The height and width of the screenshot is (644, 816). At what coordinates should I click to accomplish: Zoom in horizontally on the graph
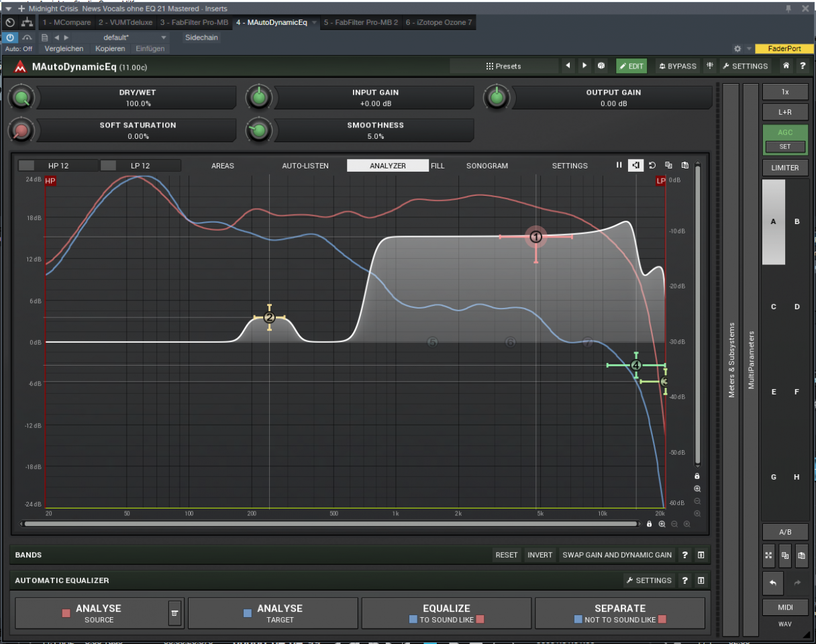tap(662, 524)
